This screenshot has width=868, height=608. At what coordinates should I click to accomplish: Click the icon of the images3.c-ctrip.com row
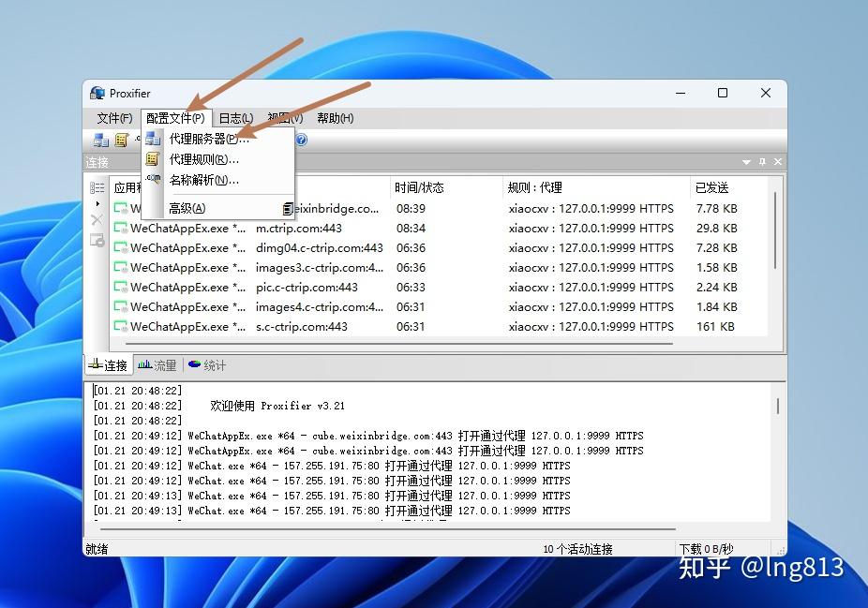coord(121,267)
